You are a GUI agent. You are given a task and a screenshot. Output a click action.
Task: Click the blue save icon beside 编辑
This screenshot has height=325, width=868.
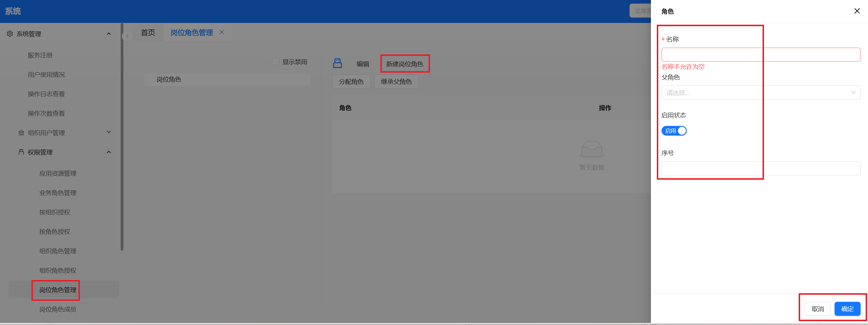[337, 64]
